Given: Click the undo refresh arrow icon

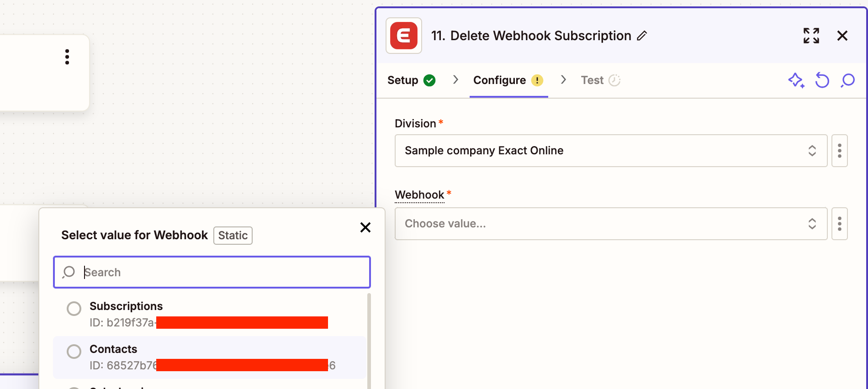Looking at the screenshot, I should point(822,80).
